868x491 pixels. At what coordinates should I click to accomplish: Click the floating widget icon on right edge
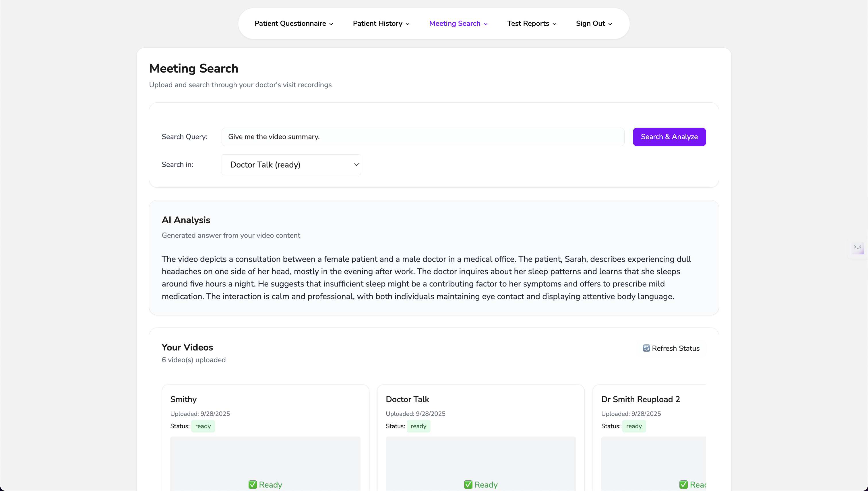[858, 248]
